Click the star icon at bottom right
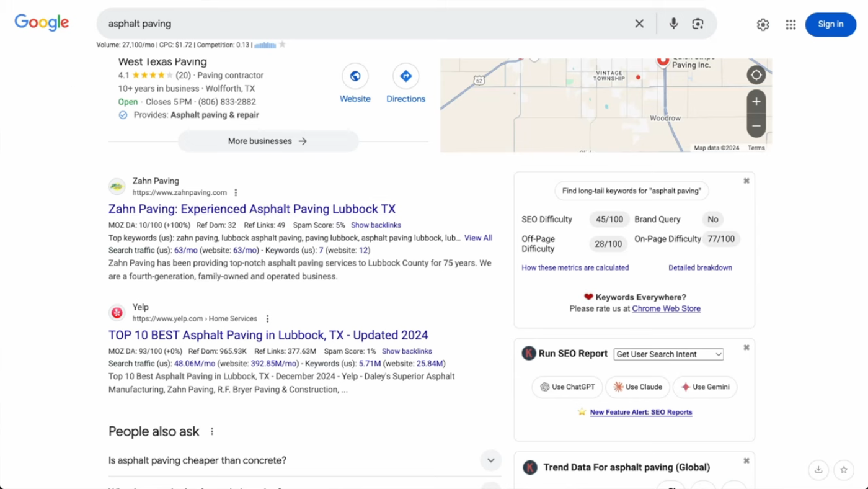Image resolution: width=868 pixels, height=489 pixels. click(844, 470)
